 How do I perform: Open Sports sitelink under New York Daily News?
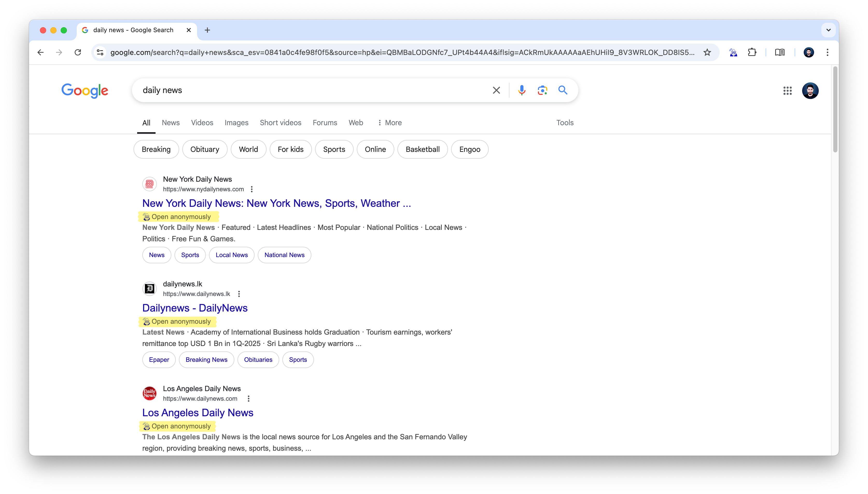190,255
